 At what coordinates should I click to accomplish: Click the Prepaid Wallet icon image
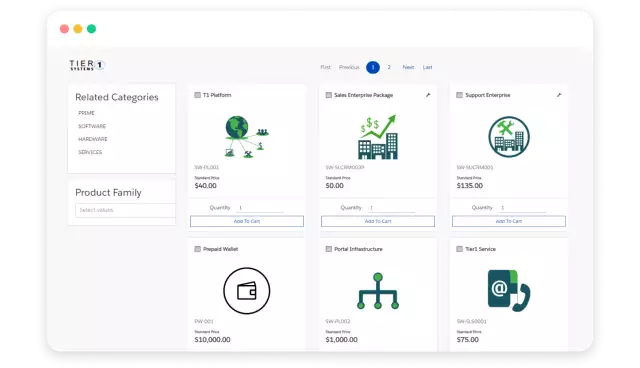[x=247, y=291]
